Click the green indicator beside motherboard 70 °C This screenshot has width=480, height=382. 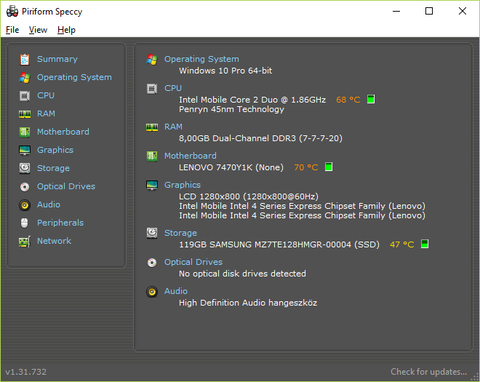point(329,167)
